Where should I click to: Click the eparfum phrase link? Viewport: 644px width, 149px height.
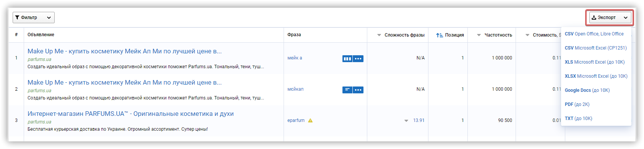point(296,120)
